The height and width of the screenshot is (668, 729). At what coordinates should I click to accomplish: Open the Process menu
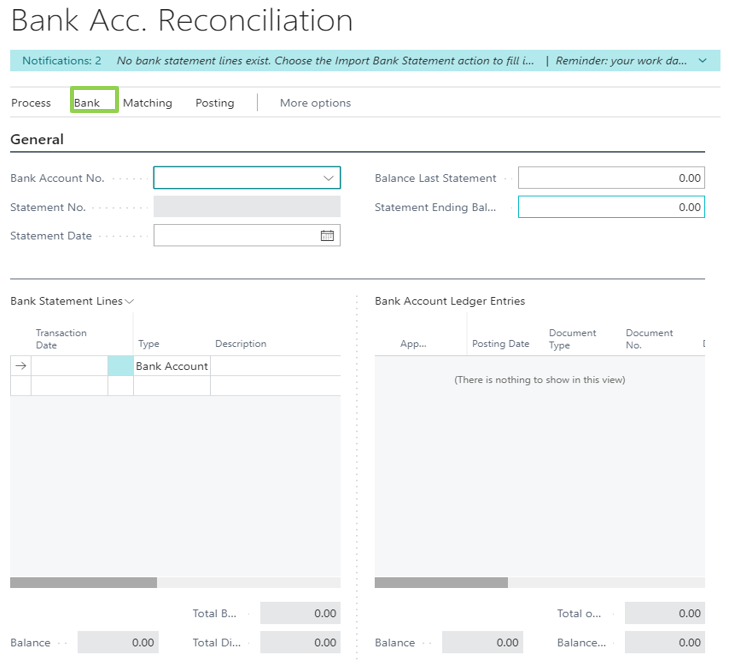click(31, 103)
